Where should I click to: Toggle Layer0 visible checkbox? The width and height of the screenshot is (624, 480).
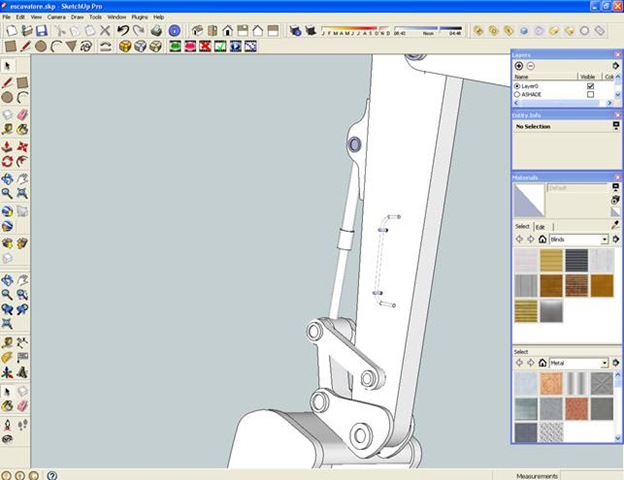590,86
